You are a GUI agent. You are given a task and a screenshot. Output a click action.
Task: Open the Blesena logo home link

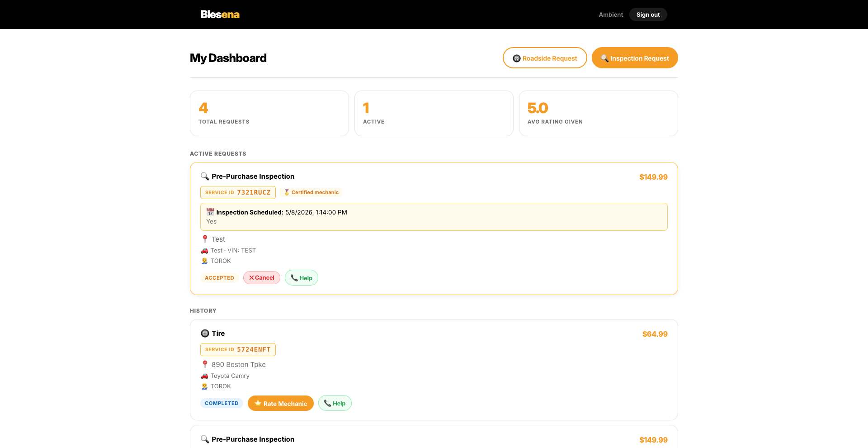[x=220, y=14]
